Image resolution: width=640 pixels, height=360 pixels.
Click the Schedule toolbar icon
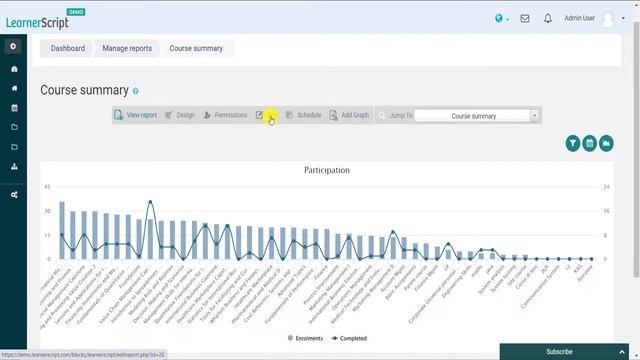(x=289, y=115)
